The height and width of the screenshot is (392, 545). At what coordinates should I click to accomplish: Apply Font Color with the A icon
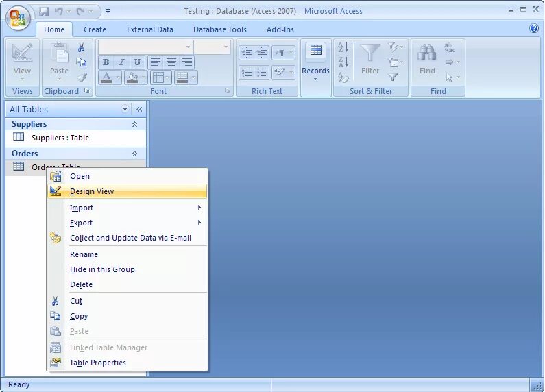106,77
